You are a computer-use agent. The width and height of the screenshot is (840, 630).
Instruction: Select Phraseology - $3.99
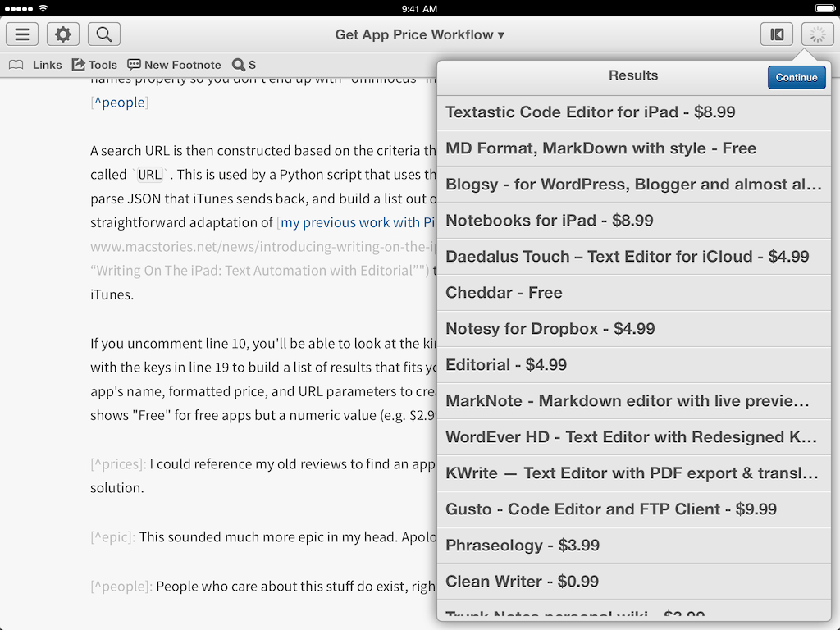pyautogui.click(x=634, y=546)
